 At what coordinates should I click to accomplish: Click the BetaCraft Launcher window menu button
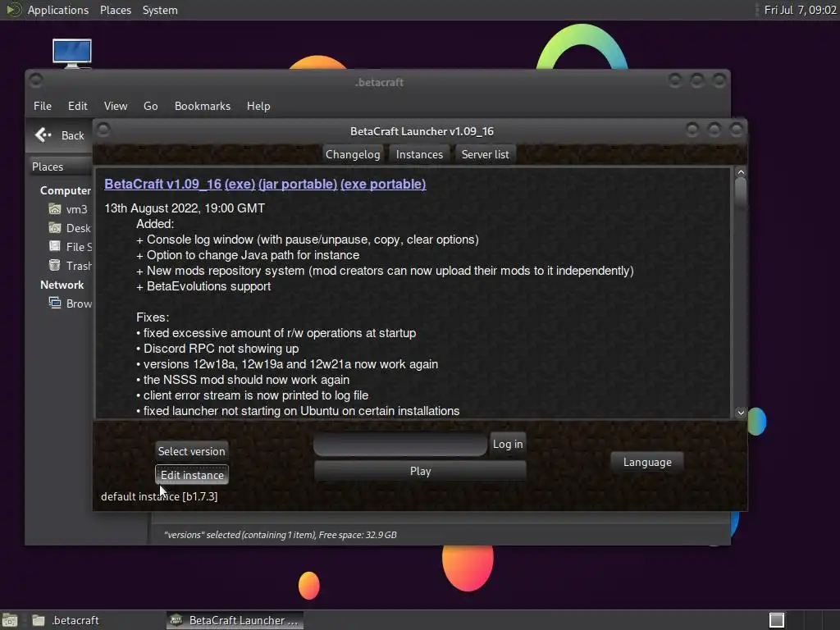104,130
